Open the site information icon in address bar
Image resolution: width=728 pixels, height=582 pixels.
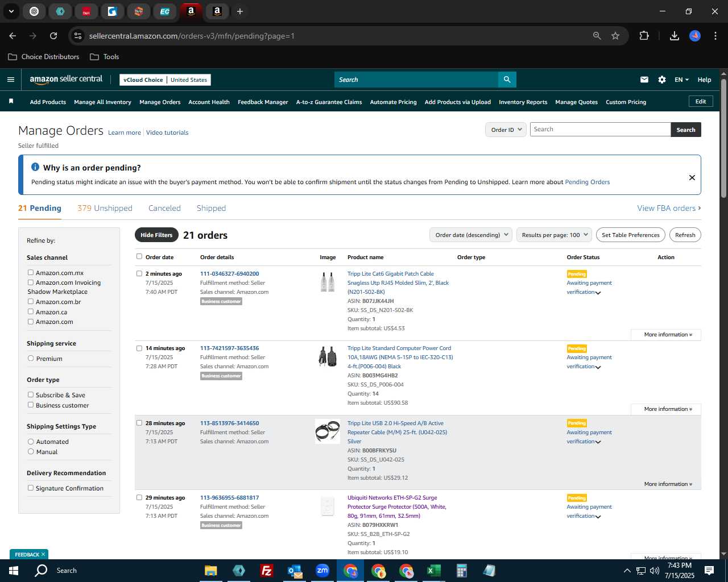(78, 36)
